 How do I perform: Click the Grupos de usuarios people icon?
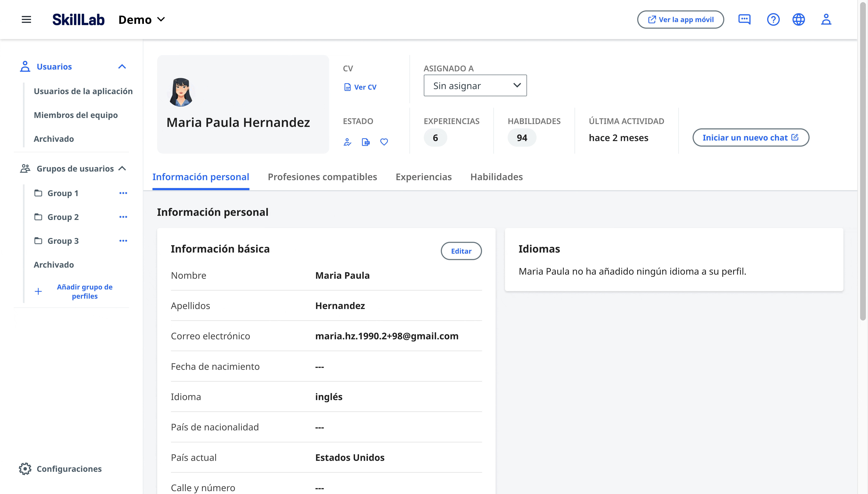[25, 169]
